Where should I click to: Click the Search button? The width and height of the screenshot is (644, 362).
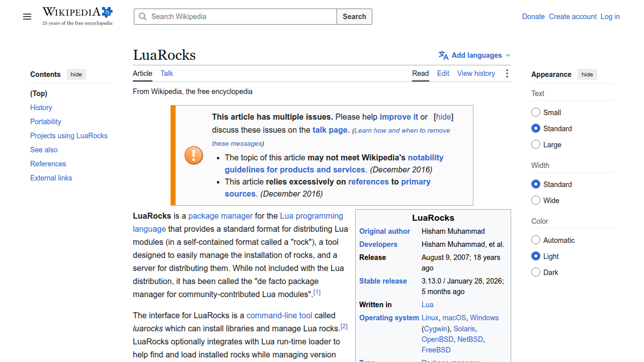point(355,17)
